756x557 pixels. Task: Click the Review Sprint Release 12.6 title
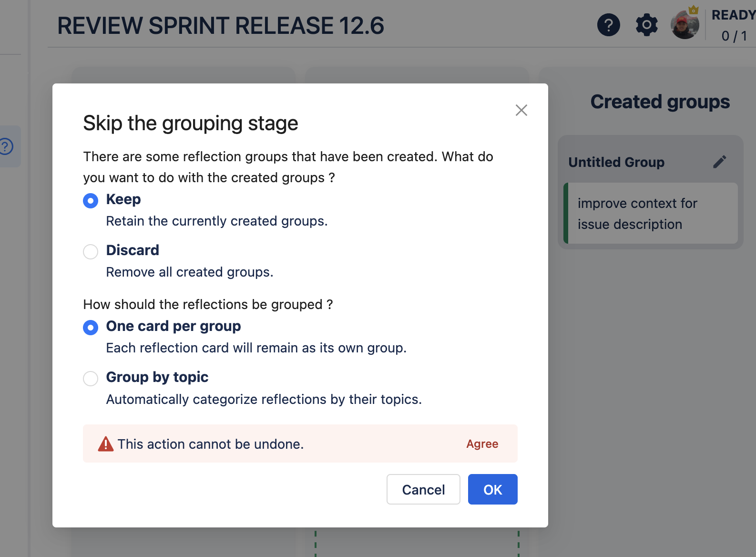221,26
